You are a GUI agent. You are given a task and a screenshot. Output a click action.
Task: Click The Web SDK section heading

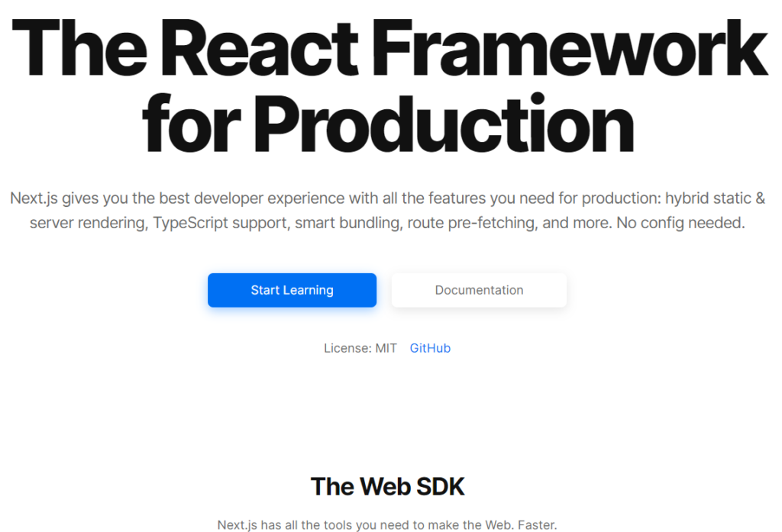[x=387, y=486]
